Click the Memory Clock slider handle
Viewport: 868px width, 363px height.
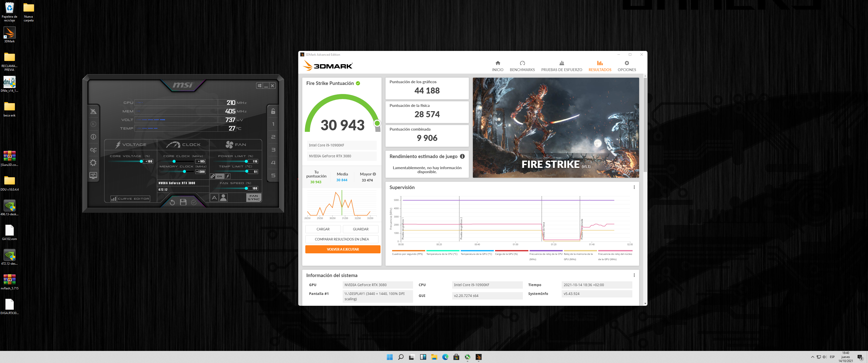point(184,171)
